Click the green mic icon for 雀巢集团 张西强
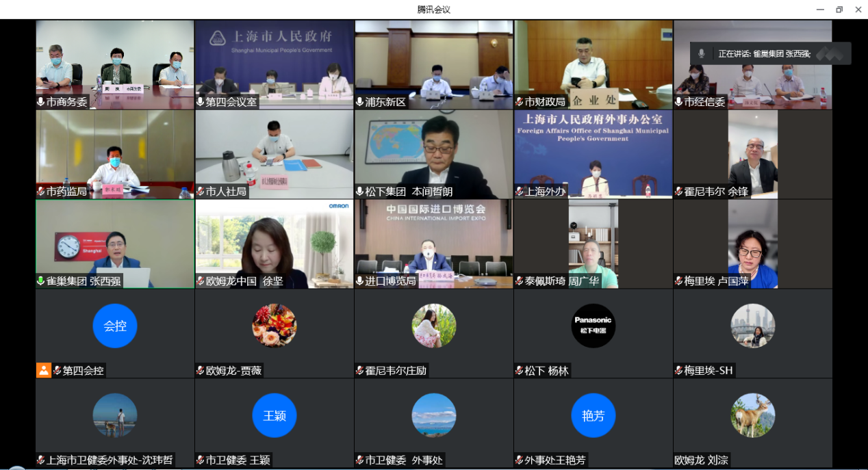 point(41,281)
